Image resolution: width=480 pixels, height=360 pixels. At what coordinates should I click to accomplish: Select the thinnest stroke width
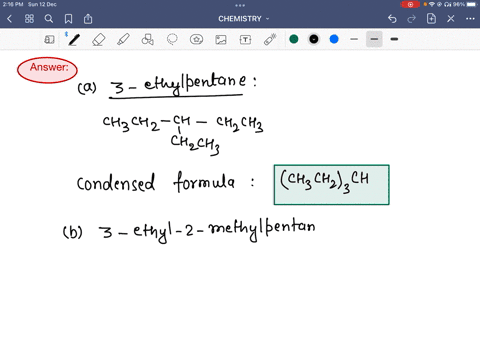(354, 39)
